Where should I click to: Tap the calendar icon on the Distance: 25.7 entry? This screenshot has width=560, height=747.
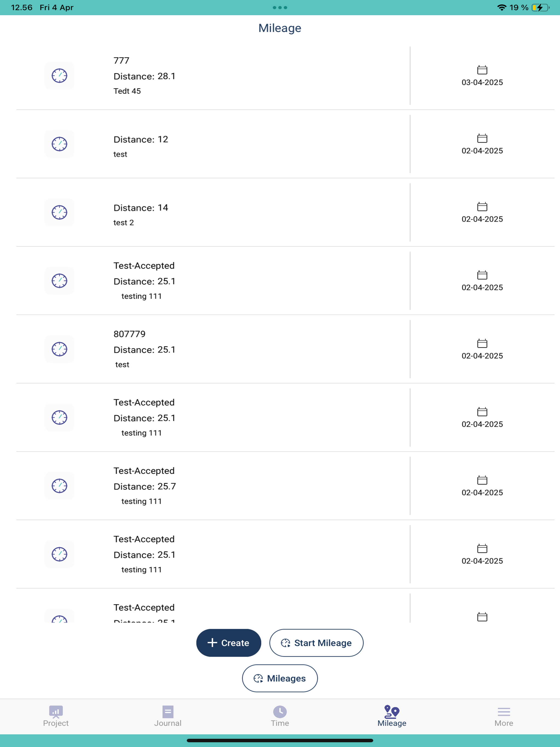coord(482,480)
